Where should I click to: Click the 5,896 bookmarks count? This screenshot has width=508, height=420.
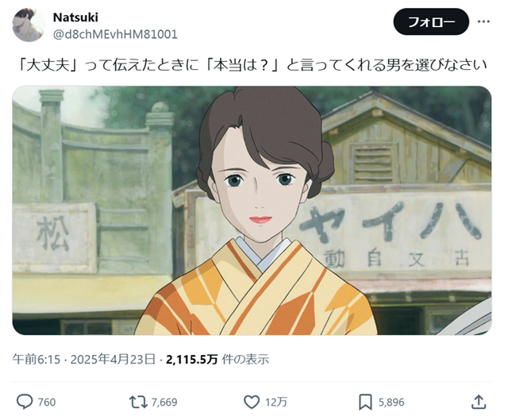[x=391, y=403]
